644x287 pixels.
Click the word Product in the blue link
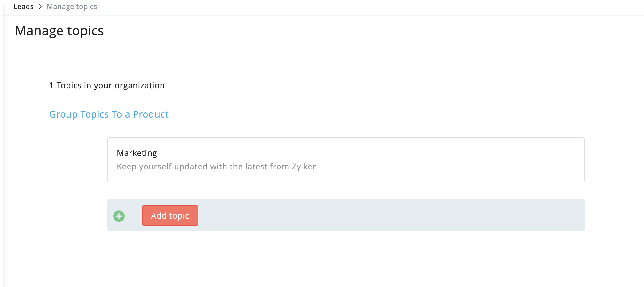pyautogui.click(x=151, y=114)
